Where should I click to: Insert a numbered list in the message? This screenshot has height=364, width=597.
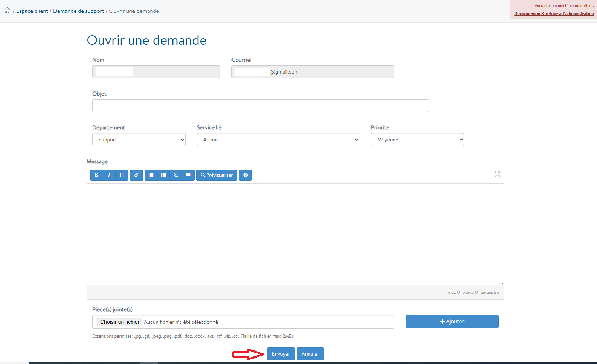[163, 175]
